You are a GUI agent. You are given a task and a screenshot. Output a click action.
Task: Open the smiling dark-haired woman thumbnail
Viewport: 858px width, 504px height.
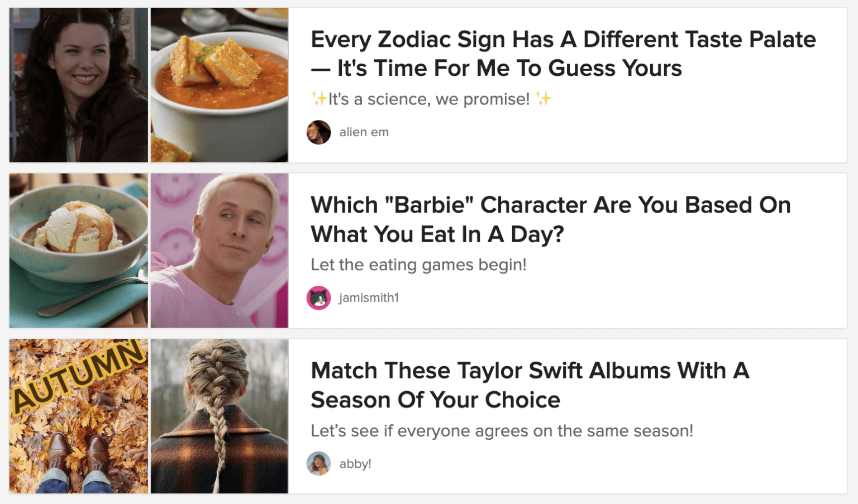click(79, 85)
